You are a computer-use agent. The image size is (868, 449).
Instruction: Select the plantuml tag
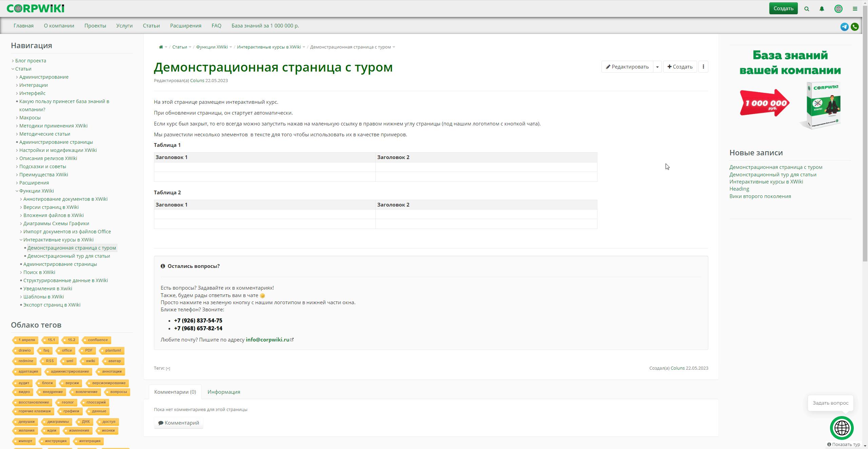(113, 351)
